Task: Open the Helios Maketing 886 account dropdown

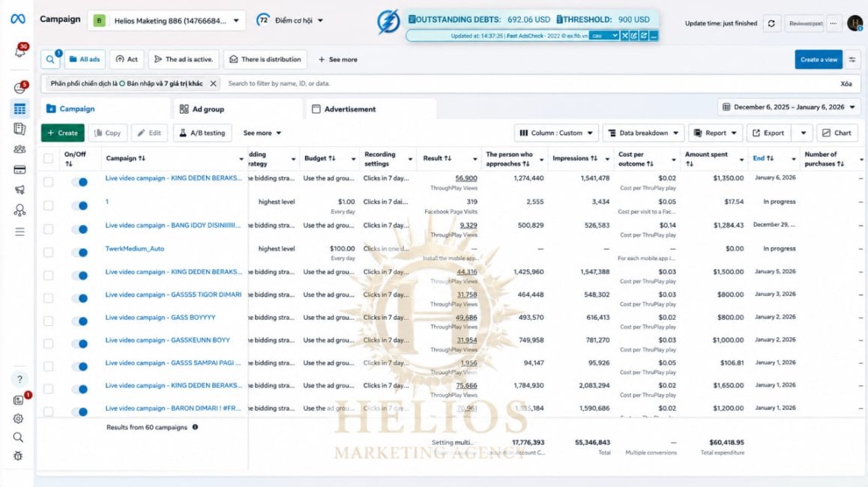Action: point(166,20)
